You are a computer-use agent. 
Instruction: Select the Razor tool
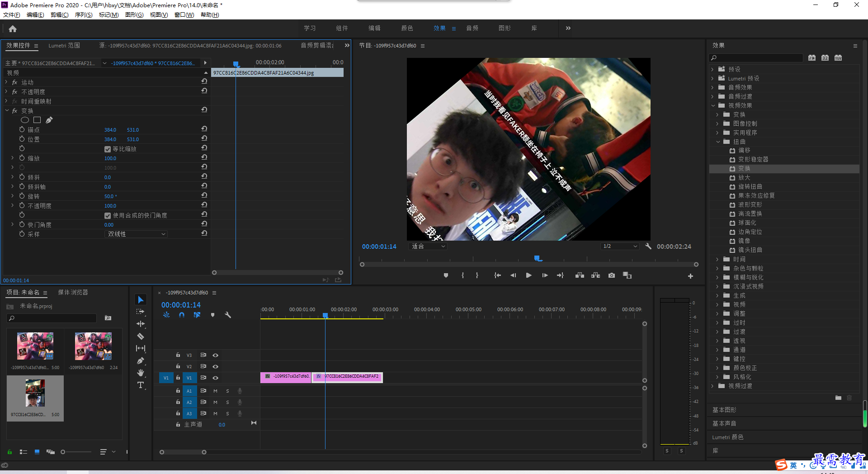(141, 336)
